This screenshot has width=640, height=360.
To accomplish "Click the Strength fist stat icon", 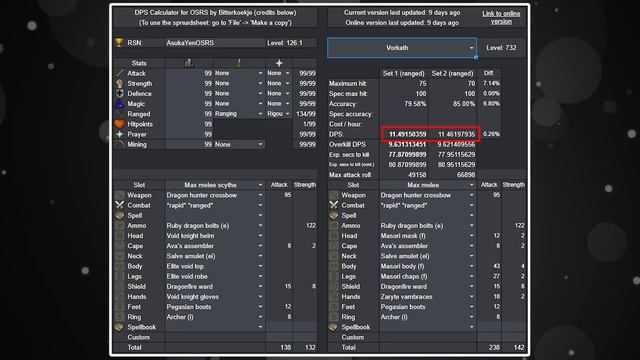I will [x=120, y=83].
